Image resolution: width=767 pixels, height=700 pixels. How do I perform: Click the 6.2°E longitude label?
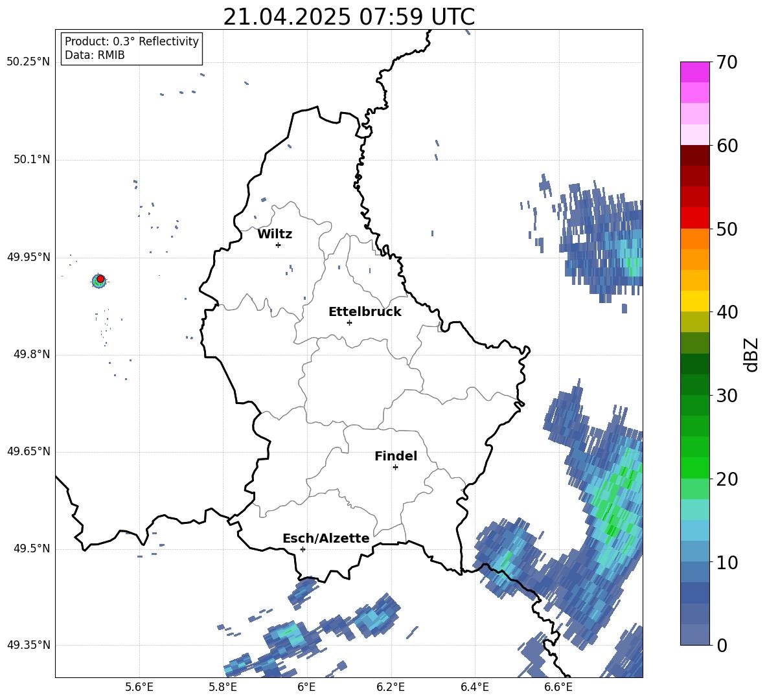391,687
